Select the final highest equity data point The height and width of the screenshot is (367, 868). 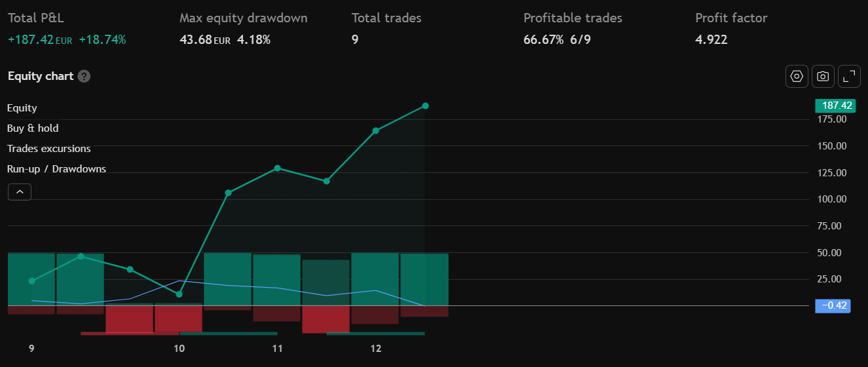click(425, 106)
